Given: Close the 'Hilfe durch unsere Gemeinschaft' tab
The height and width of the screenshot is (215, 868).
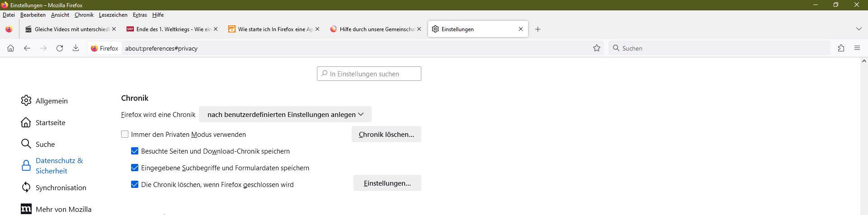Looking at the screenshot, I should coord(419,29).
